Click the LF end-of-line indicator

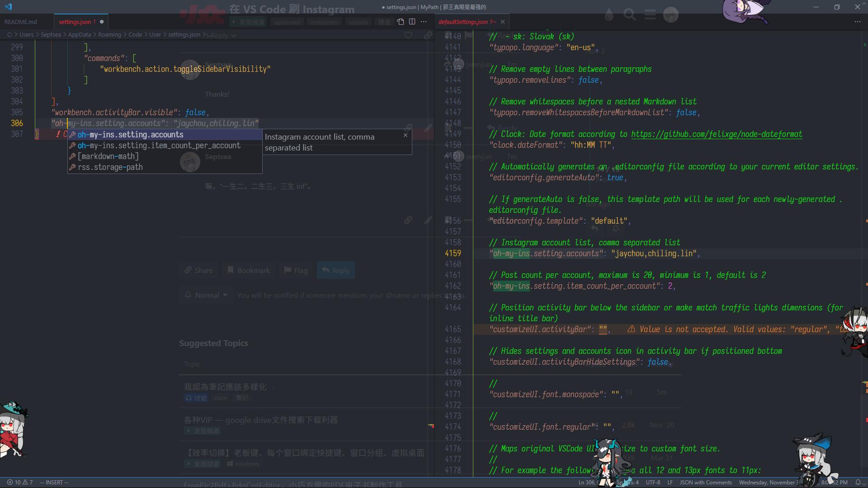pyautogui.click(x=670, y=482)
